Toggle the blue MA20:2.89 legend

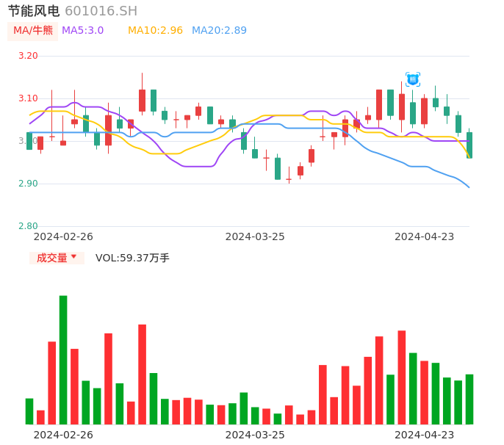(x=219, y=31)
